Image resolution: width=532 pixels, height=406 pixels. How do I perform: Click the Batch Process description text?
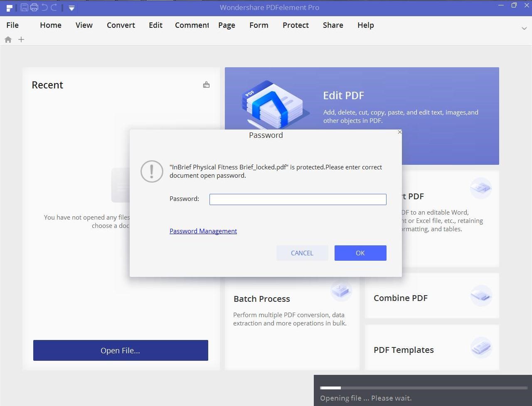click(x=290, y=319)
